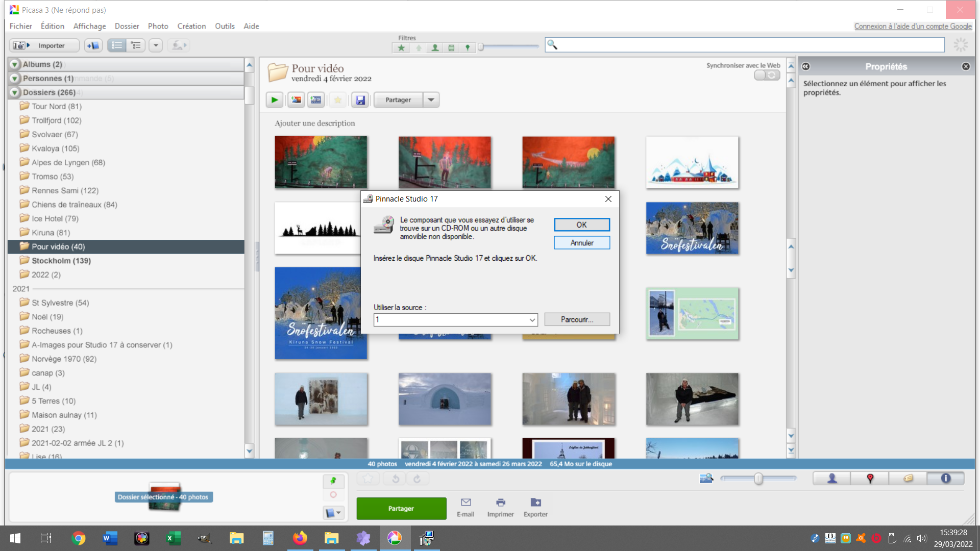Switch to flat folder list view

117,45
